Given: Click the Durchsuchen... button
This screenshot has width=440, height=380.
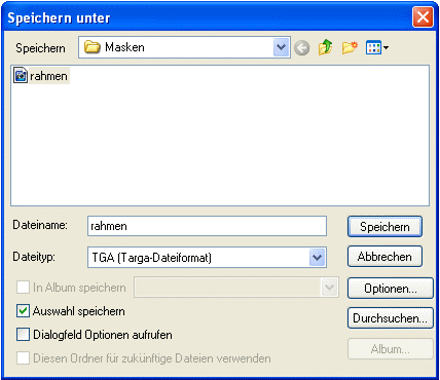Looking at the screenshot, I should coord(390,318).
